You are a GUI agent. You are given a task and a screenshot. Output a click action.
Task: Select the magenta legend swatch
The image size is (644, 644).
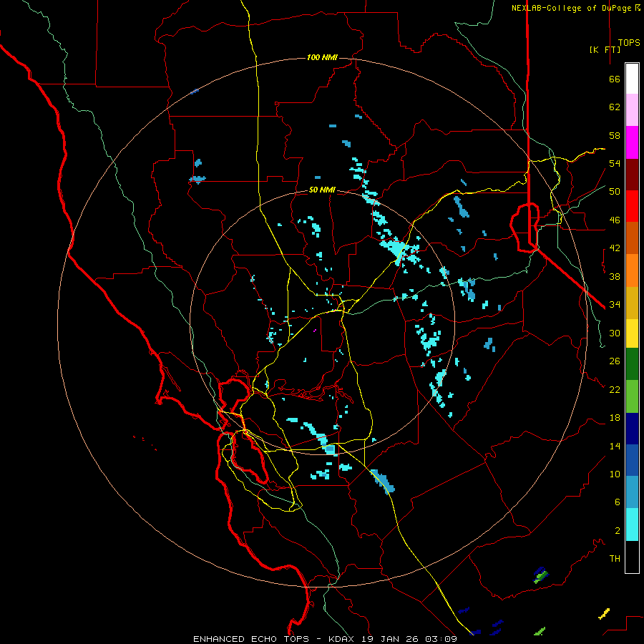632,142
